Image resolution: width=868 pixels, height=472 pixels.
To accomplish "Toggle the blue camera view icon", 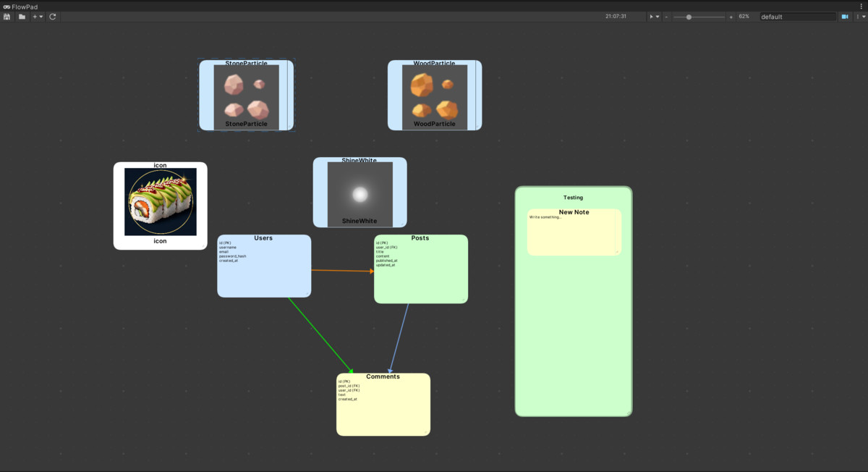I will click(845, 15).
